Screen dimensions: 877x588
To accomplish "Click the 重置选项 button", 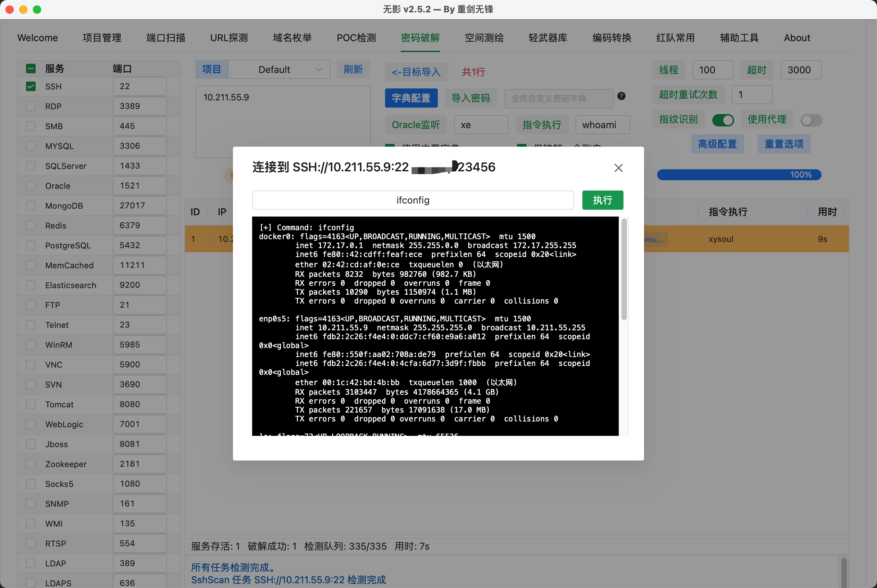I will point(783,144).
